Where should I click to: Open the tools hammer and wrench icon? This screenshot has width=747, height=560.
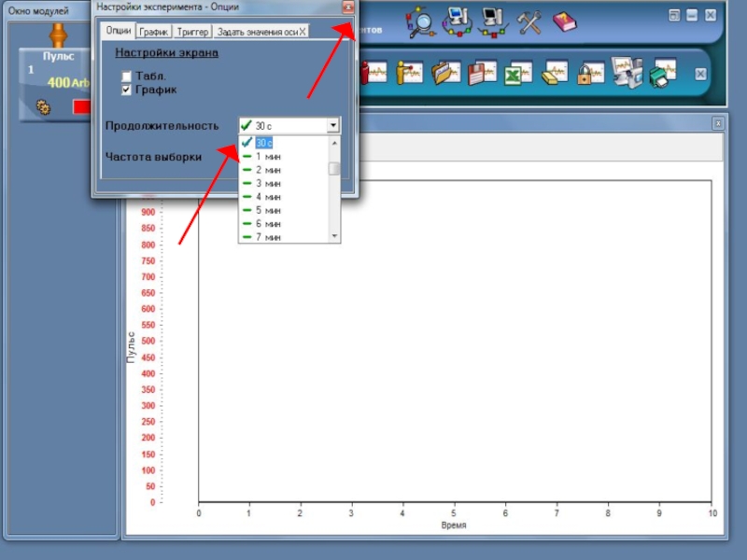click(x=529, y=22)
